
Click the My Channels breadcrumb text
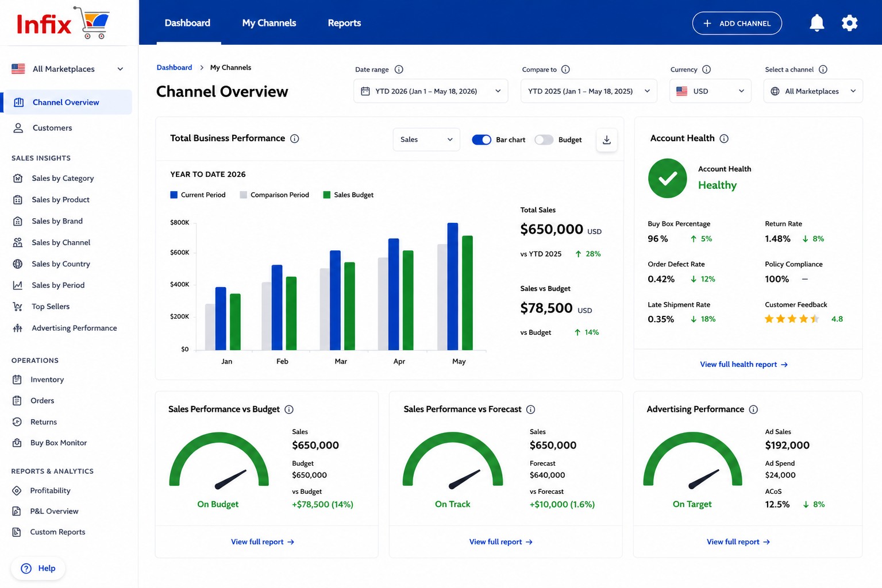point(230,67)
